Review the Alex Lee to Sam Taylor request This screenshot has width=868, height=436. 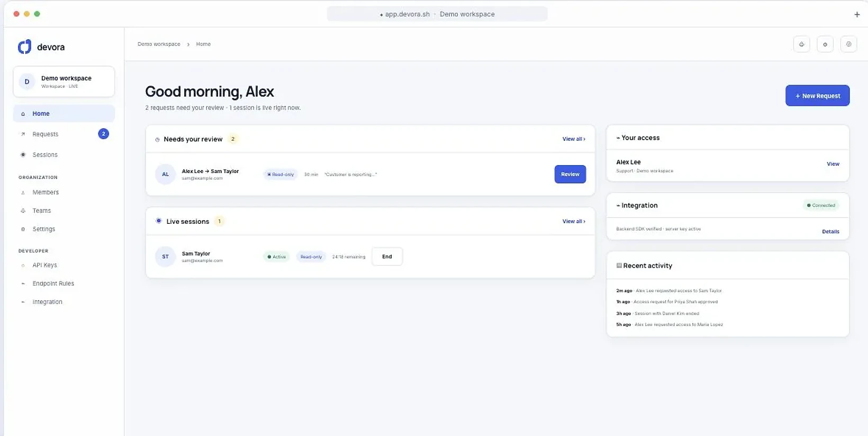coord(570,174)
